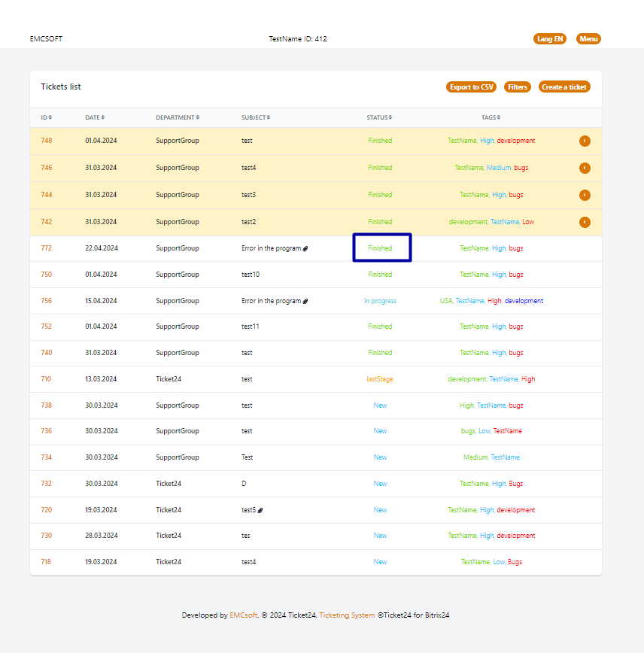Click the orange badge on ticket 744 row
The width and height of the screenshot is (644, 653).
coord(585,195)
